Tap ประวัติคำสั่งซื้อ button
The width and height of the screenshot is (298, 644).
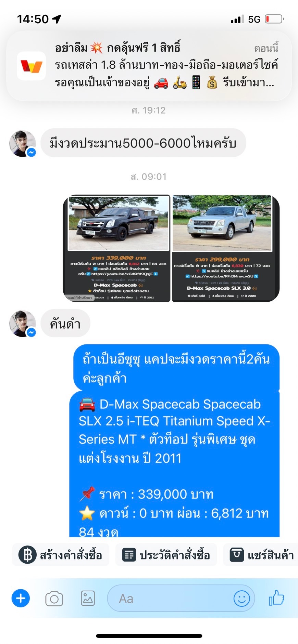coord(166,554)
